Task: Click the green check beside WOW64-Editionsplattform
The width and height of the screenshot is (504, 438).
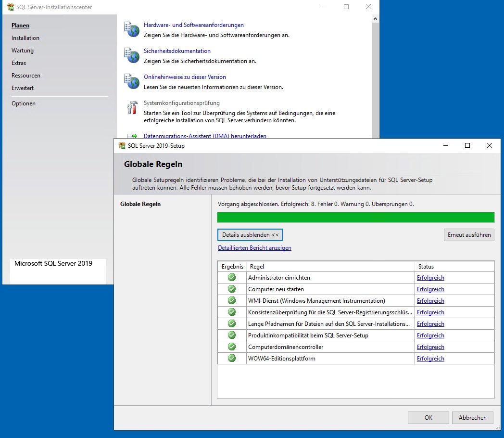Action: (232, 358)
